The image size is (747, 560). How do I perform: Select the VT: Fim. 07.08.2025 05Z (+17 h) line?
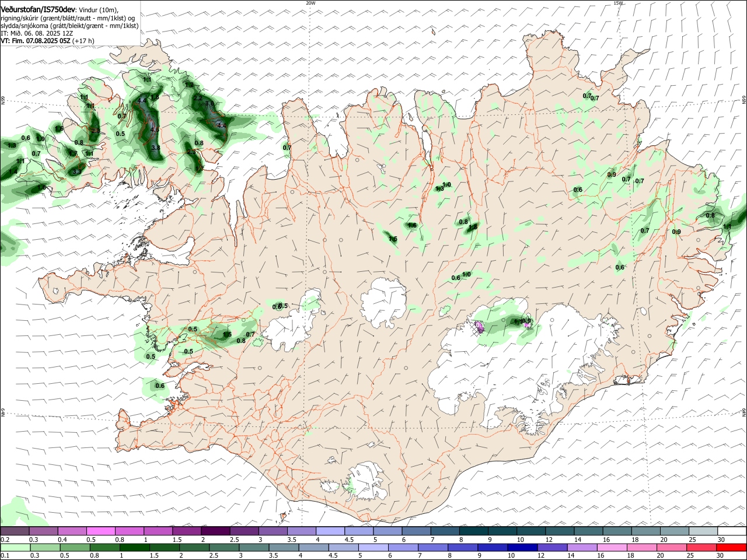(x=47, y=41)
